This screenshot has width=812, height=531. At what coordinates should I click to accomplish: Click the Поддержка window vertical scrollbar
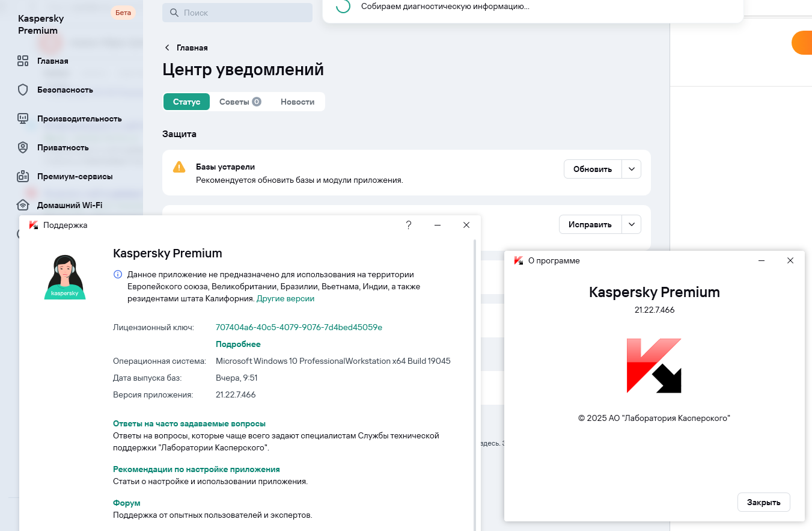475,385
